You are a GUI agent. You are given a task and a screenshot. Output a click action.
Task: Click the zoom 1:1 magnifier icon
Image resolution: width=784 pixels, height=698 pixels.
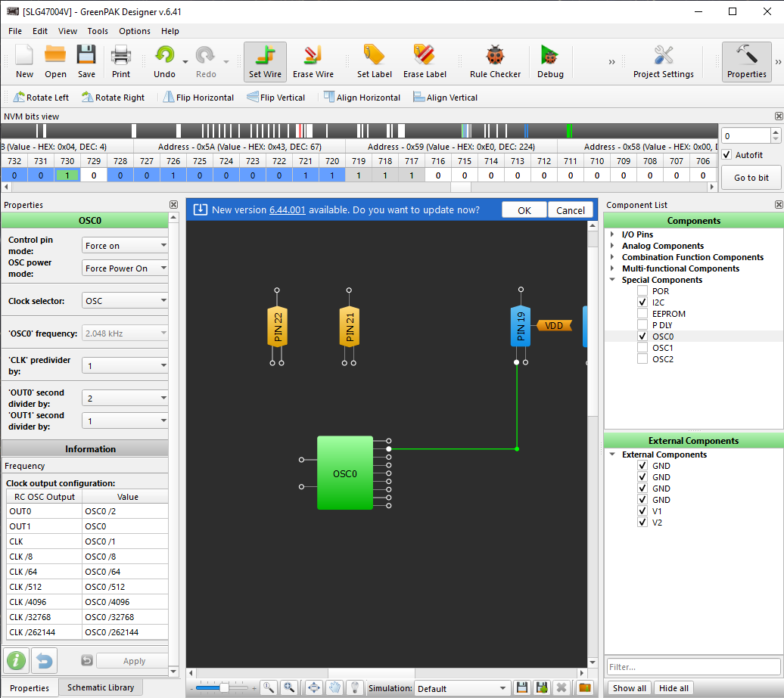pos(269,688)
